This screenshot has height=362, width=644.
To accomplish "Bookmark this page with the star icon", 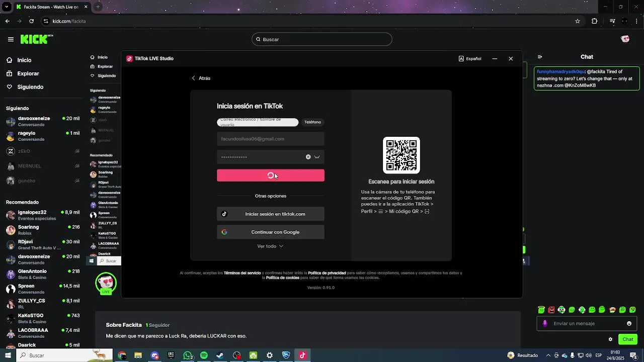I will point(578,21).
